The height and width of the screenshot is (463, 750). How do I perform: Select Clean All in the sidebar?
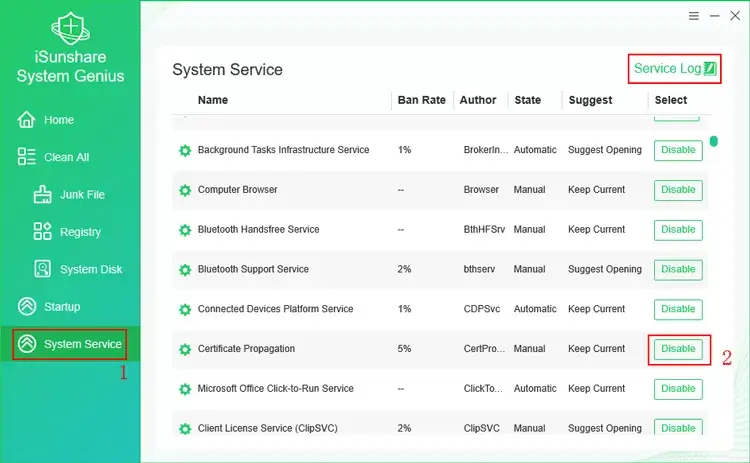pyautogui.click(x=66, y=157)
